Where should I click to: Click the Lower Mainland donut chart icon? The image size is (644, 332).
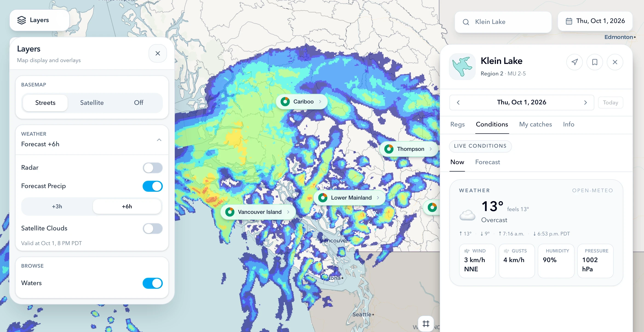(323, 198)
